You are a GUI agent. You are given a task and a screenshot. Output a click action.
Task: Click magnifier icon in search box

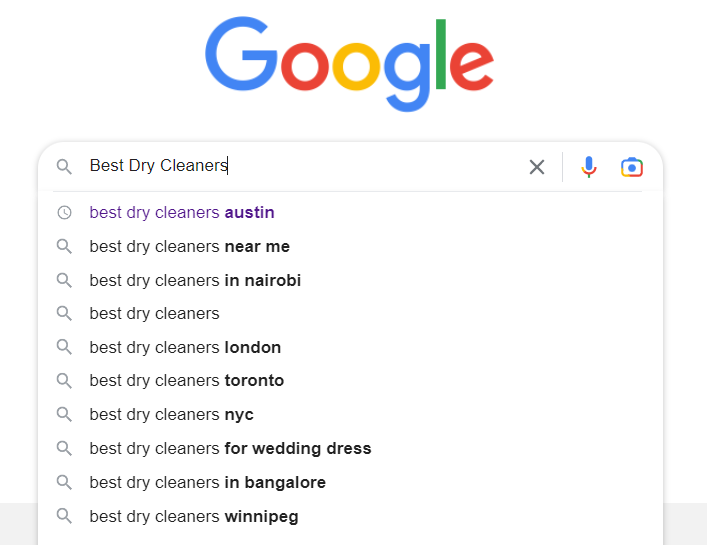pos(64,167)
